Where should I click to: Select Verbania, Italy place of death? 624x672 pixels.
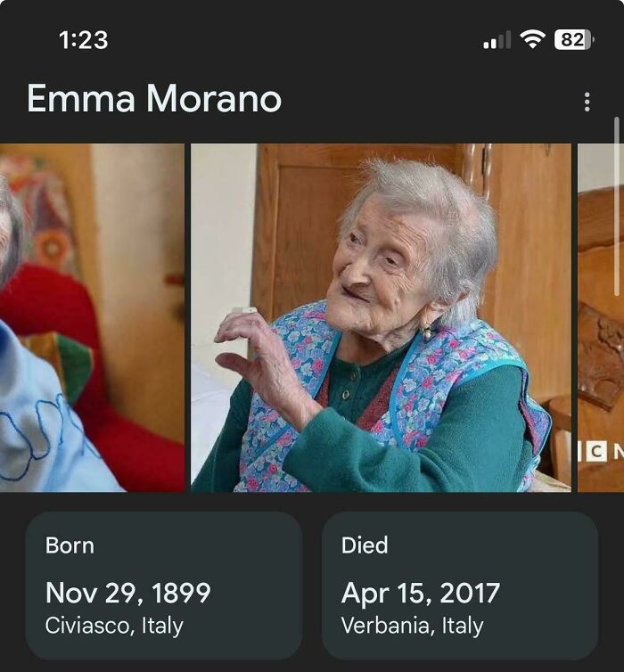click(412, 626)
